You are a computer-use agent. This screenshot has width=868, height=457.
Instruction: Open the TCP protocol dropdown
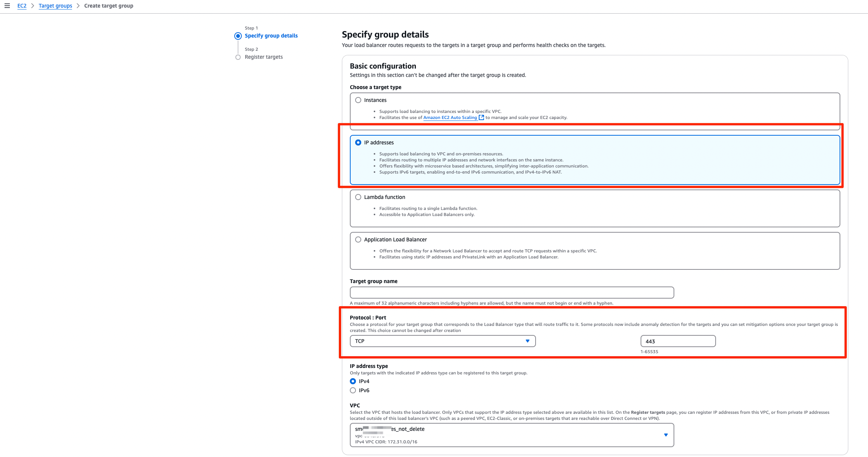pos(442,341)
